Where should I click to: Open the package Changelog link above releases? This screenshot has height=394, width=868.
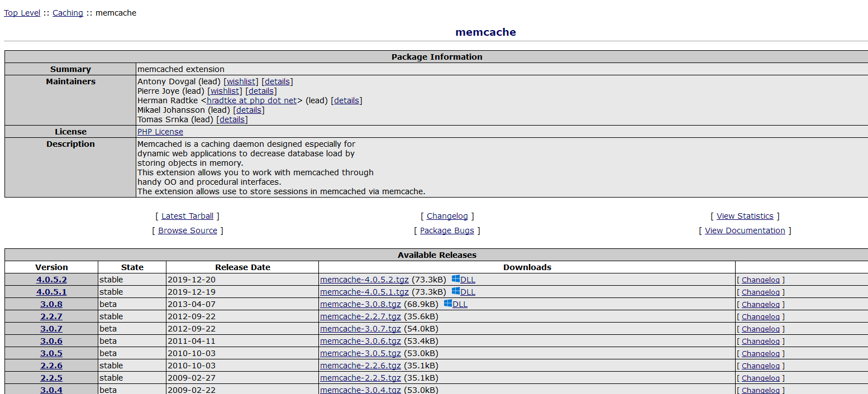point(447,216)
